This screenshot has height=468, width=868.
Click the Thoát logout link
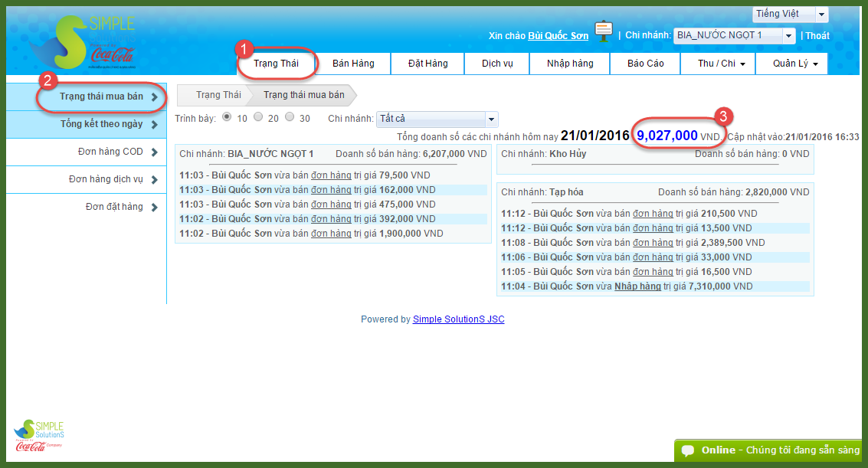pyautogui.click(x=817, y=36)
